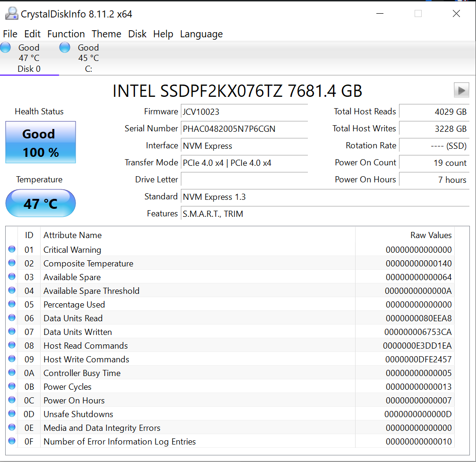Open the File menu
The height and width of the screenshot is (462, 476).
10,34
